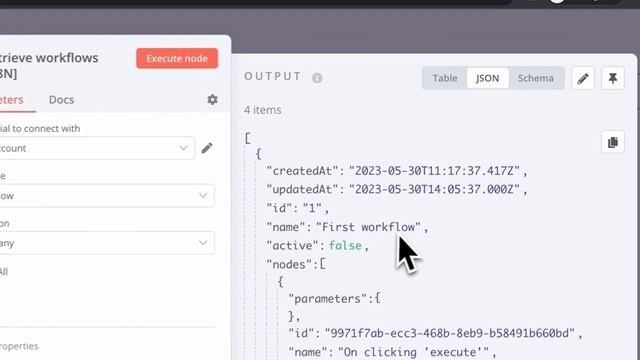Click the "On clicking 'execute'" value
The image size is (640, 360).
pyautogui.click(x=413, y=352)
